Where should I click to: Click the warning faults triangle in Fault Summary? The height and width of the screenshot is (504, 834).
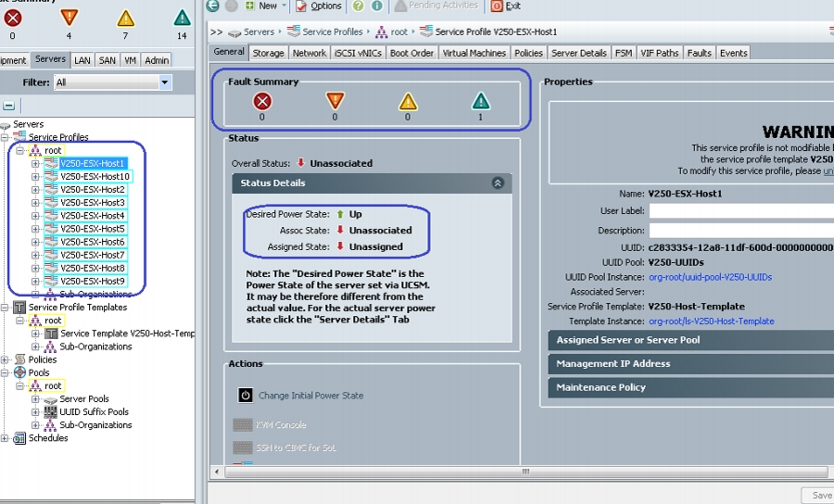pos(480,101)
